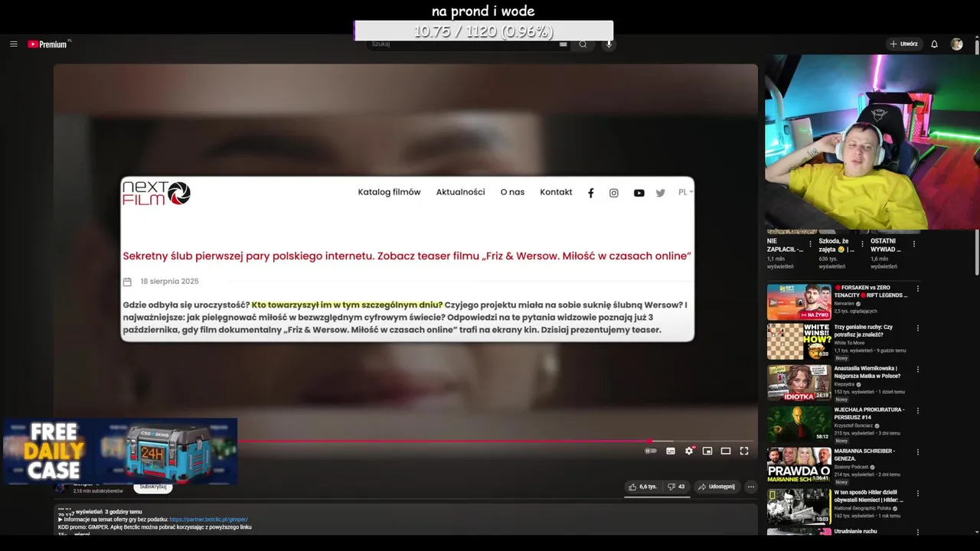Image resolution: width=980 pixels, height=551 pixels.
Task: Dislike the video showing 43
Action: 676,487
